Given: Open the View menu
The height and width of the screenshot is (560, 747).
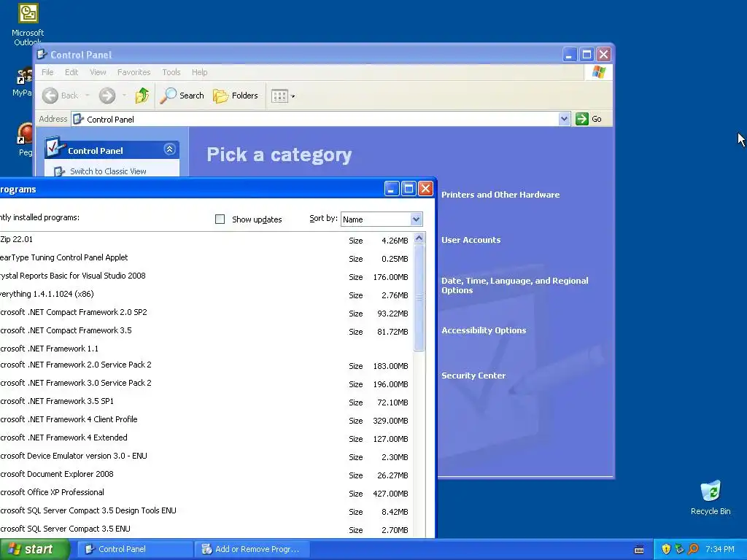Looking at the screenshot, I should pyautogui.click(x=98, y=72).
